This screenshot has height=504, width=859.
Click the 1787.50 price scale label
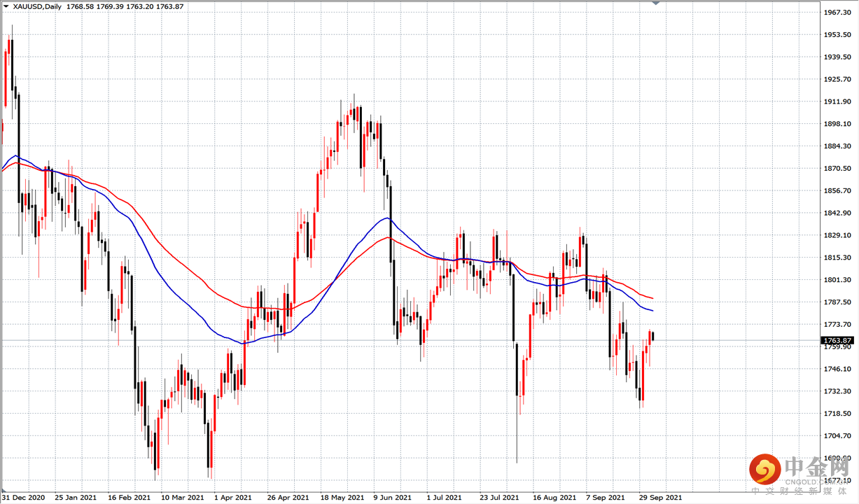[837, 302]
